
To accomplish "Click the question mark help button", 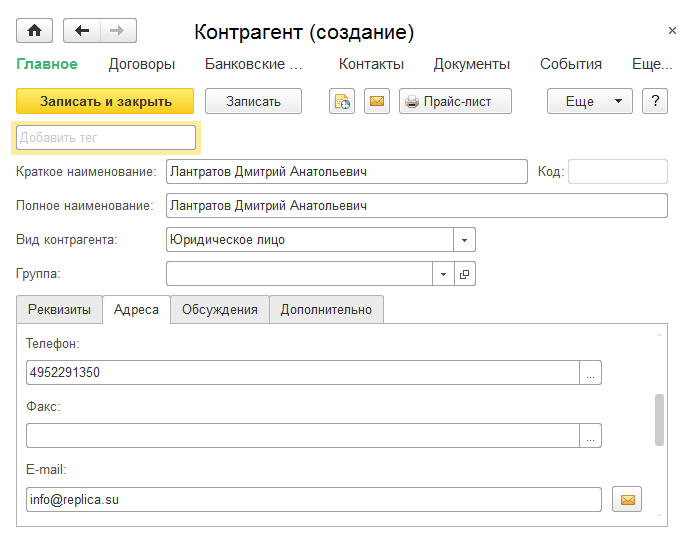I will pos(655,101).
